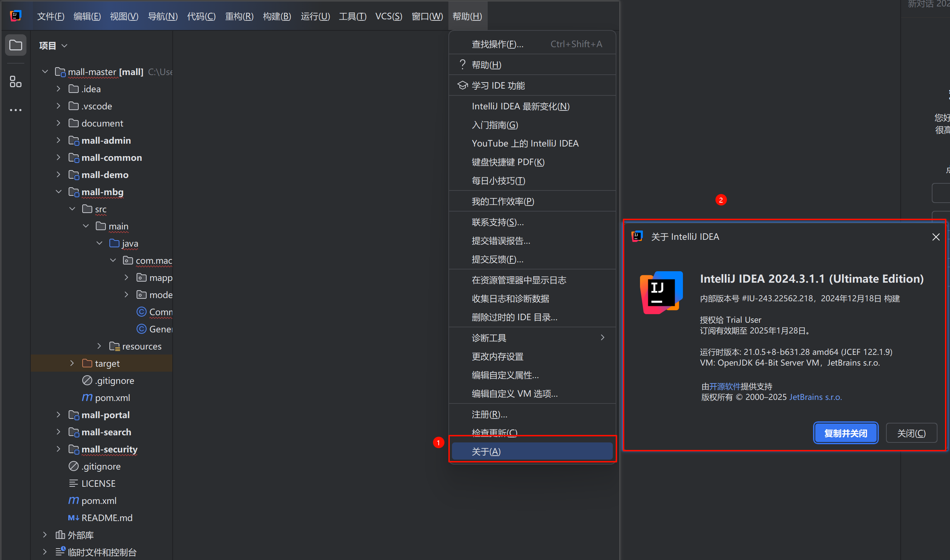The image size is (950, 560).
Task: Click the Maven pom.xml under mall-mbg
Action: pos(112,397)
